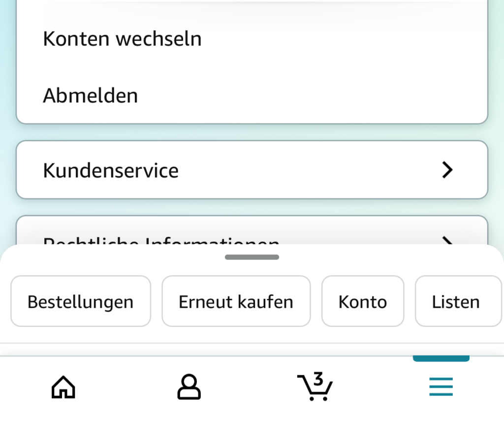The width and height of the screenshot is (504, 423).
Task: Tap blank space above Konten wechseln
Action: coord(252,14)
